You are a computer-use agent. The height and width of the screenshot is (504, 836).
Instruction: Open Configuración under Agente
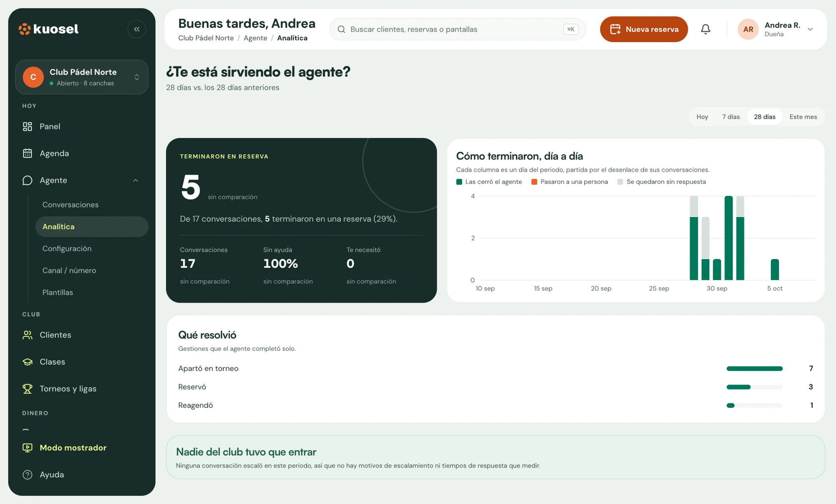click(92, 249)
